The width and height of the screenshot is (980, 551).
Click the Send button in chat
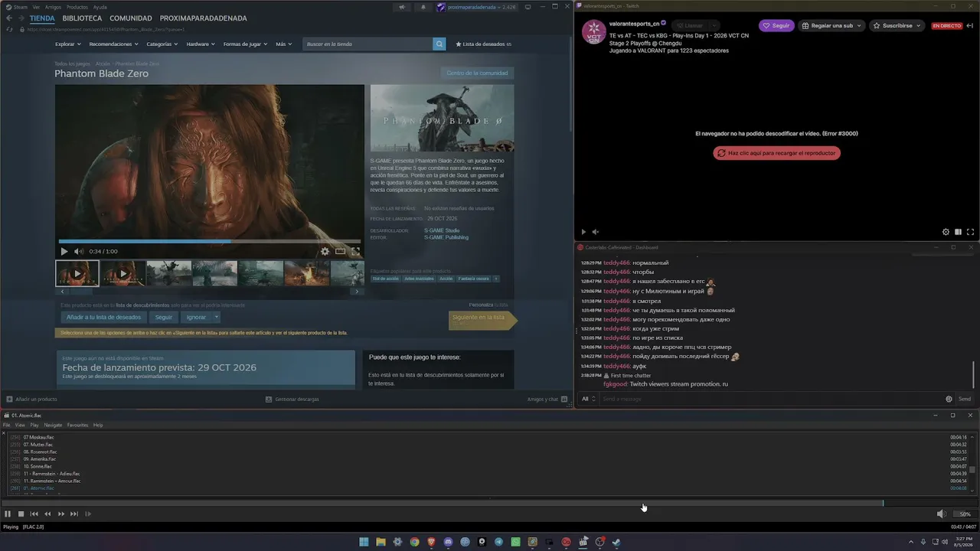[x=965, y=399]
